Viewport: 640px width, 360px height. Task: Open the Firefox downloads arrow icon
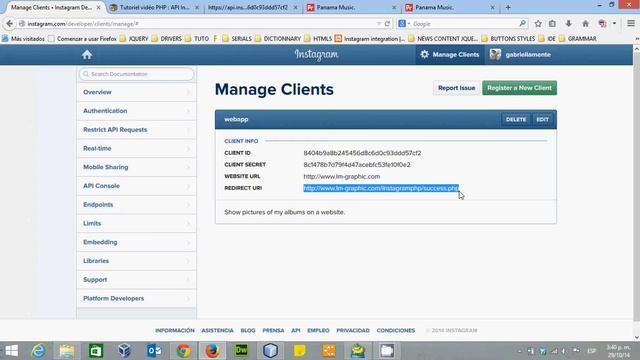(569, 24)
